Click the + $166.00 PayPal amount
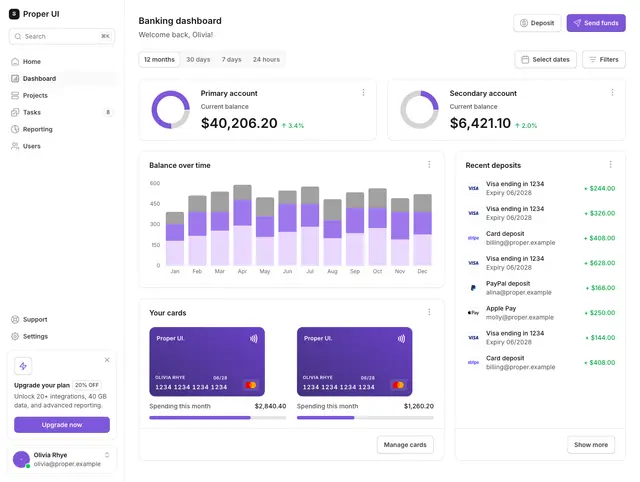 tap(600, 288)
